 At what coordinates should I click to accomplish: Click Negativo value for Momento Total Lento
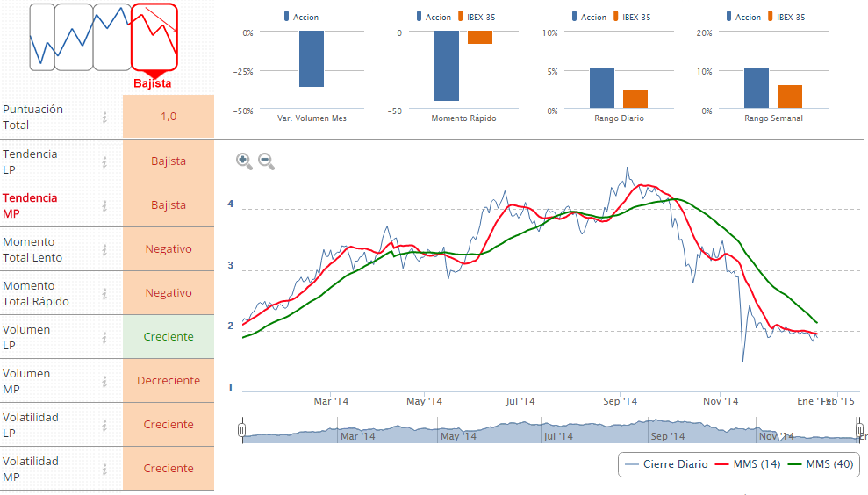point(169,248)
